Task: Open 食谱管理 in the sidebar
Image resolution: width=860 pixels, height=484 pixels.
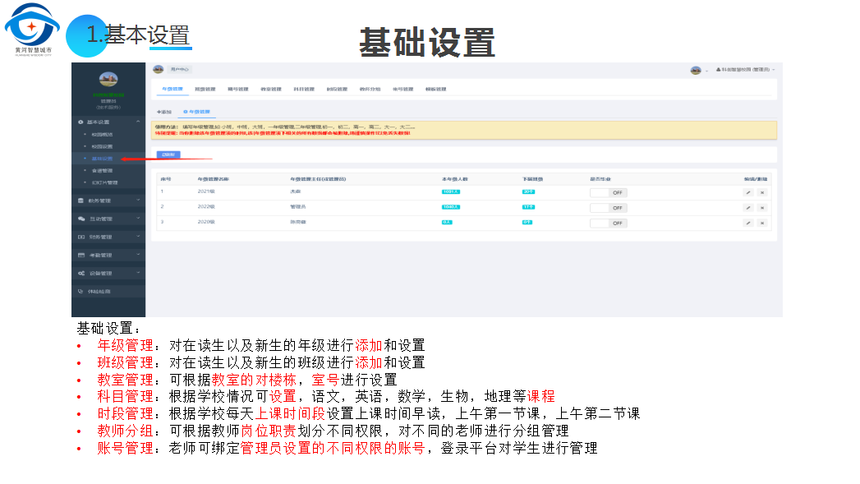Action: 102,171
